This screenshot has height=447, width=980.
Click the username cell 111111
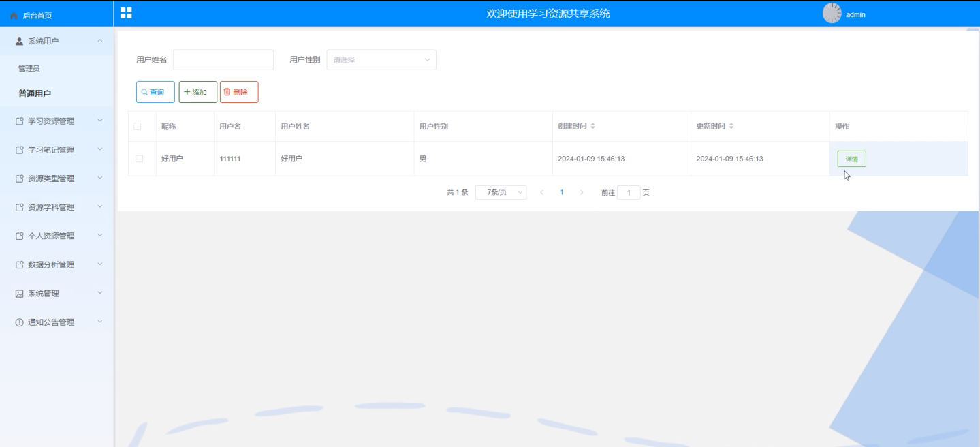tap(230, 159)
